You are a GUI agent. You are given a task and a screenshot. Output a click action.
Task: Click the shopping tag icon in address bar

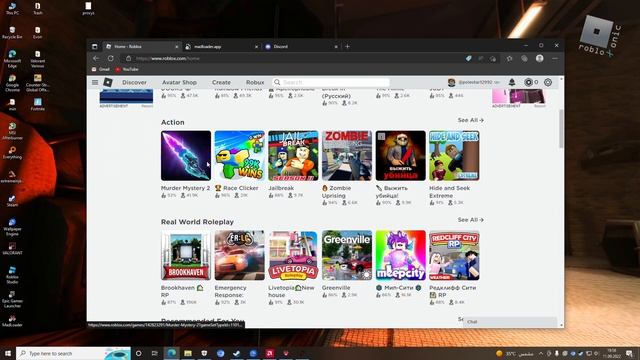(469, 58)
